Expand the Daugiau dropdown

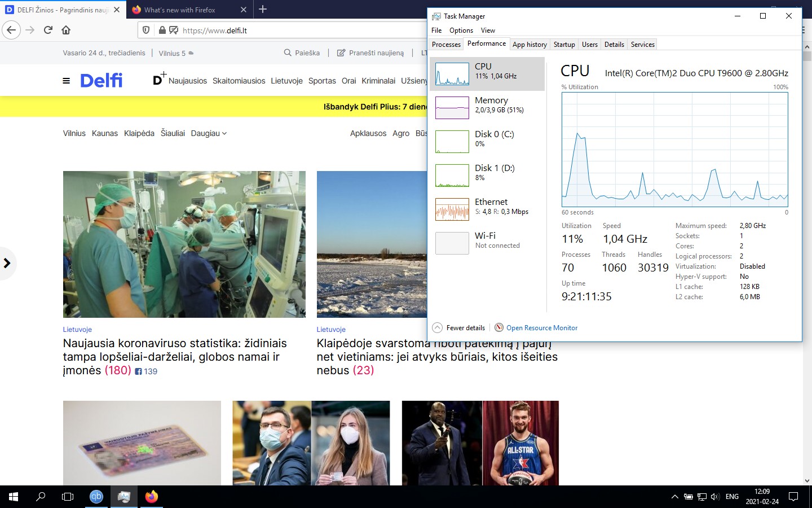tap(209, 133)
